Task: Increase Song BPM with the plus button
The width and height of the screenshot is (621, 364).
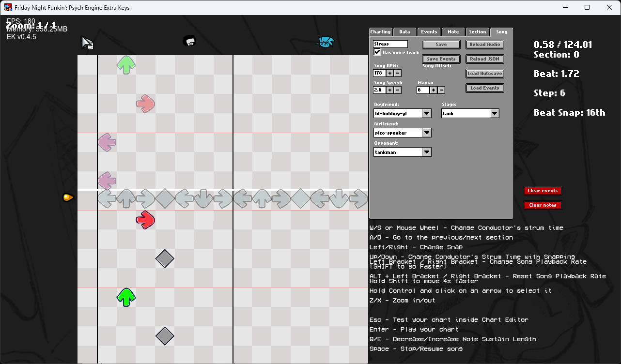Action: [x=390, y=73]
